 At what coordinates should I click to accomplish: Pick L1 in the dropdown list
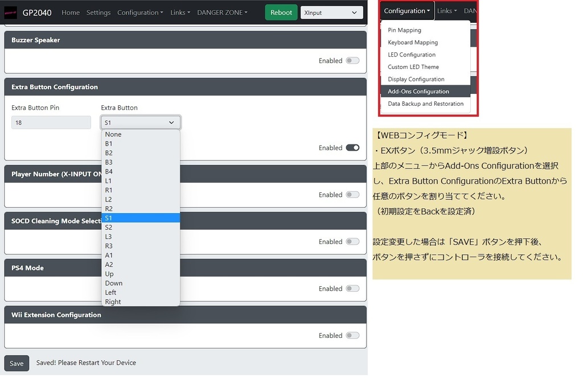(141, 181)
